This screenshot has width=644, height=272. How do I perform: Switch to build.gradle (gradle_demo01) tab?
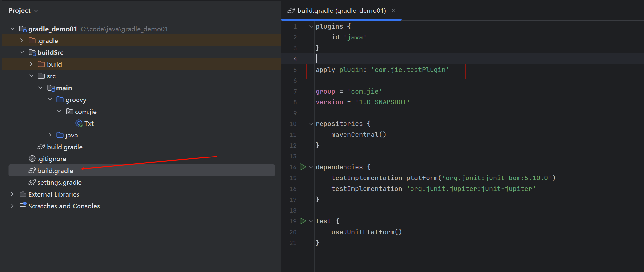(342, 11)
